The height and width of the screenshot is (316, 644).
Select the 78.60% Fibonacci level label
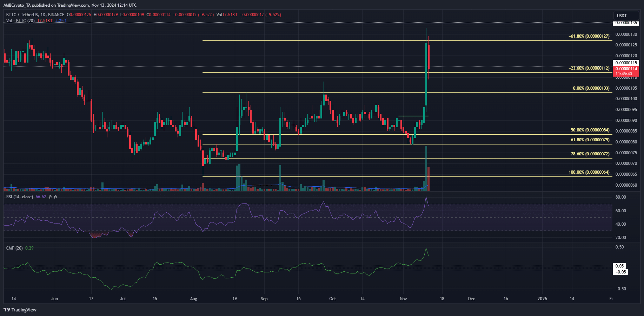(x=590, y=154)
